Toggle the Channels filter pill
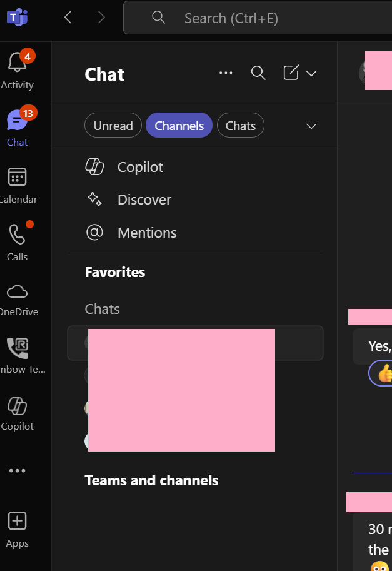Viewport: 392px width, 571px height. [x=179, y=125]
